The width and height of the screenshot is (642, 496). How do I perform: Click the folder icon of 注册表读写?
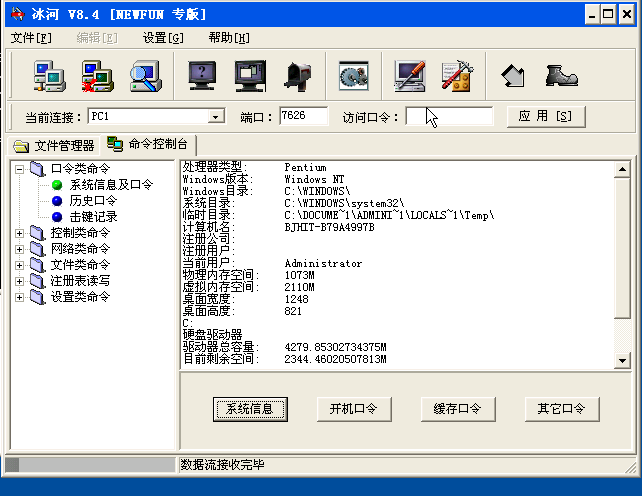pos(37,281)
